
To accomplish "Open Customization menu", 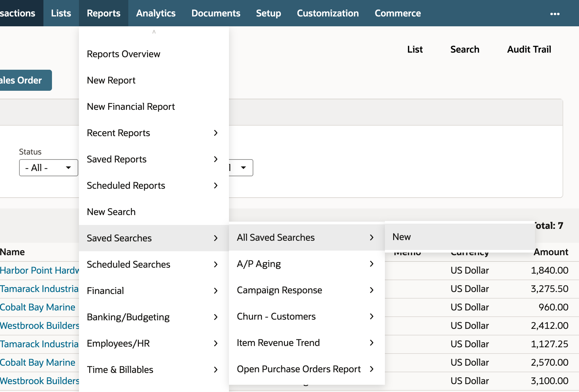I will [328, 13].
